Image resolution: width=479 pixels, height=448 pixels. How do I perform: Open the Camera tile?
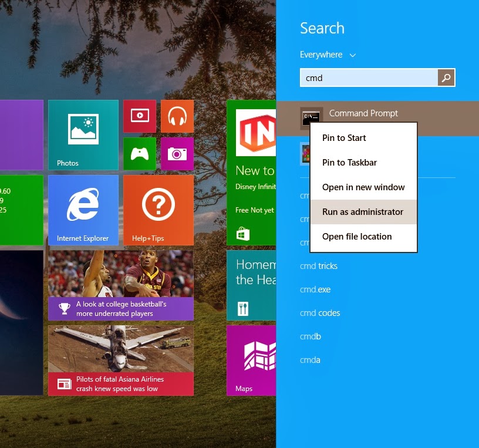click(177, 154)
